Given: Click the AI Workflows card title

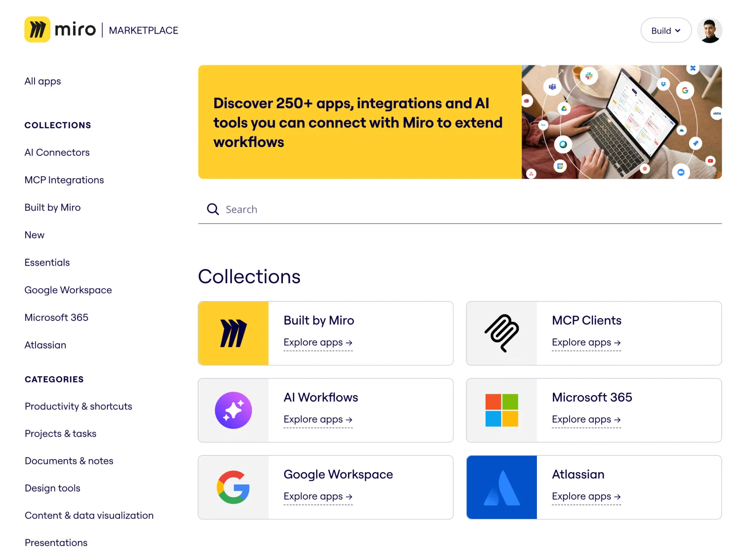Looking at the screenshot, I should [x=321, y=398].
